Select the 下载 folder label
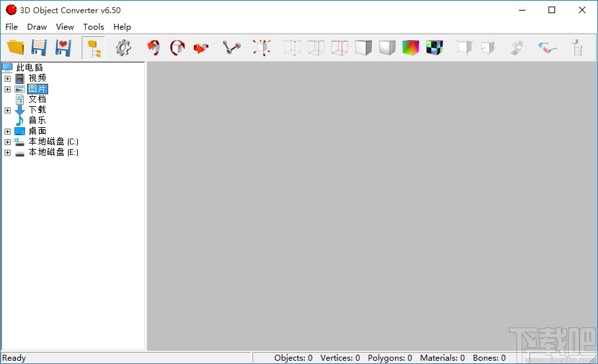Image resolution: width=598 pixels, height=364 pixels. 38,110
